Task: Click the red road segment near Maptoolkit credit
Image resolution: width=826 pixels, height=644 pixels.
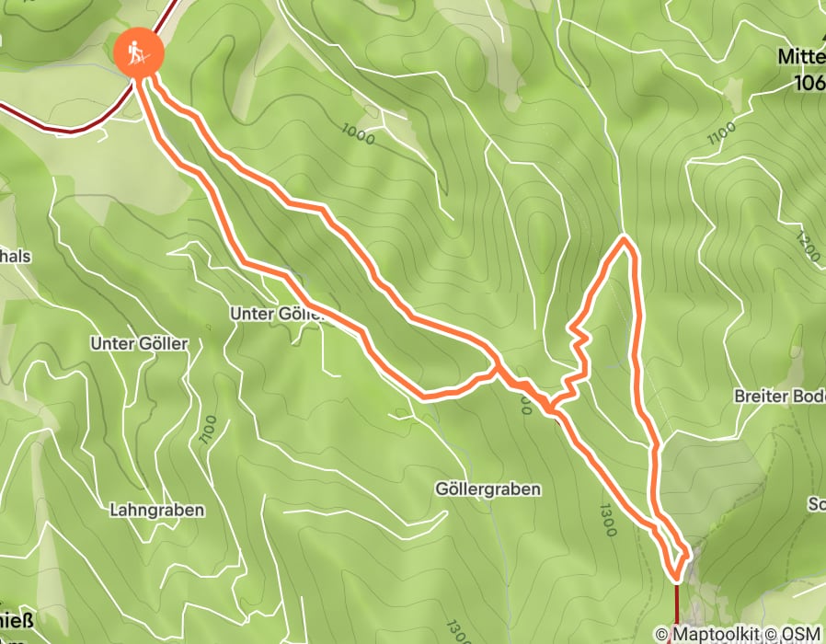Action: [676, 606]
